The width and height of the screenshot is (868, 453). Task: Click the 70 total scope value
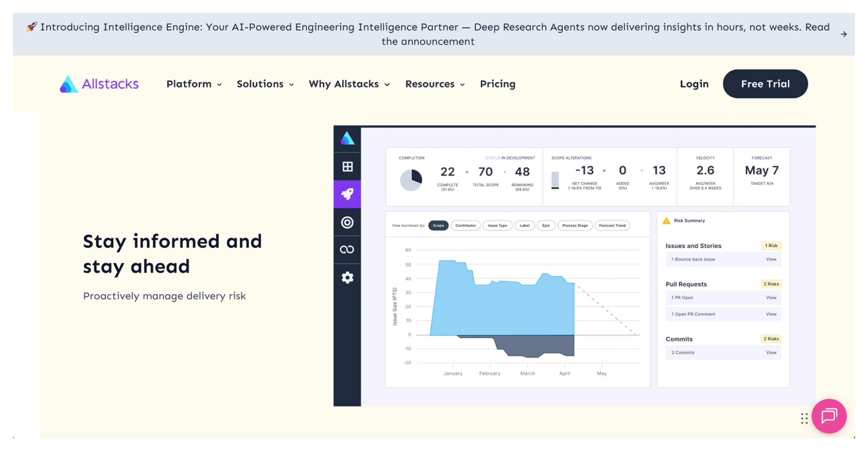click(x=485, y=172)
